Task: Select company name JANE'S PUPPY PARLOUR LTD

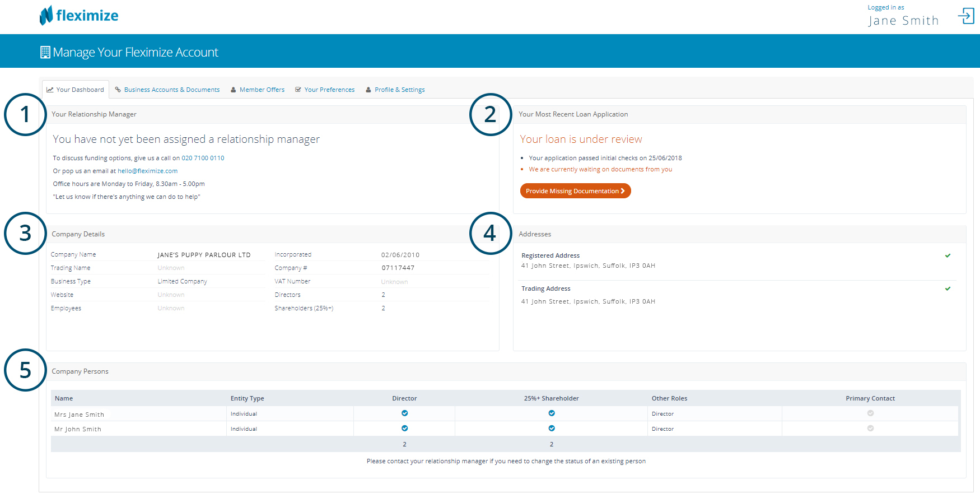Action: coord(204,255)
